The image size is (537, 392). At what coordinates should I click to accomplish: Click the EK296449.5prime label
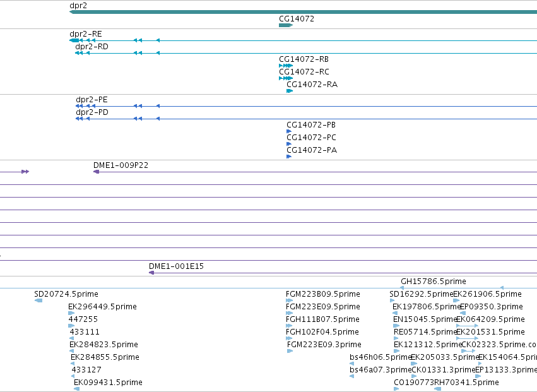click(x=102, y=307)
